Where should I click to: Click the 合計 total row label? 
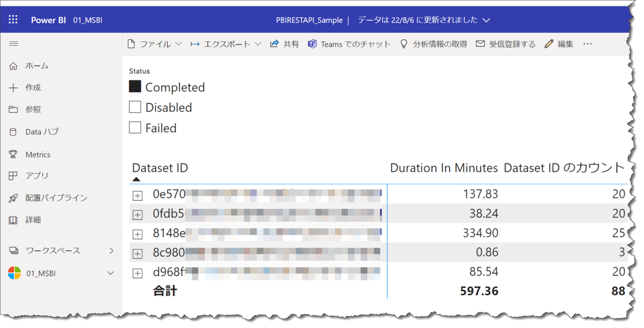[165, 291]
